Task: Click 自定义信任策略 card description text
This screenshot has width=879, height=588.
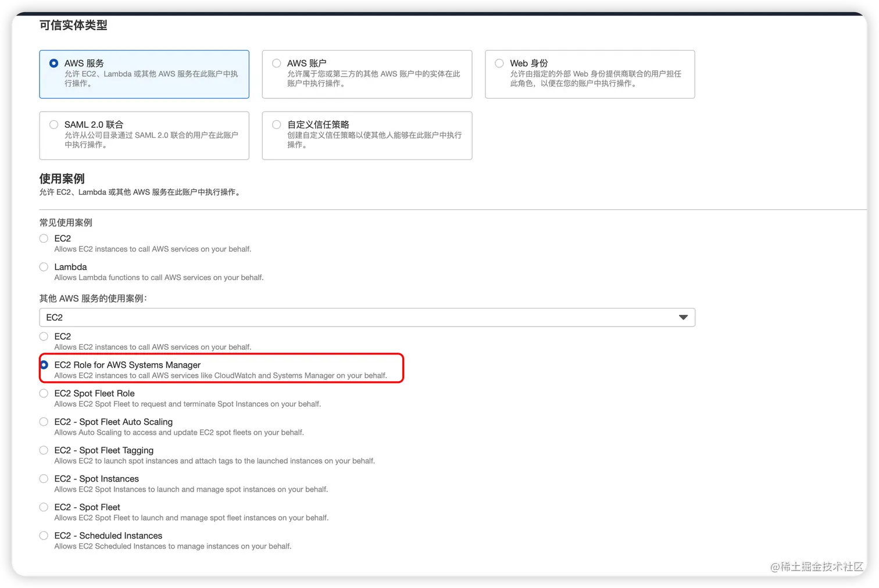Action: pos(374,140)
